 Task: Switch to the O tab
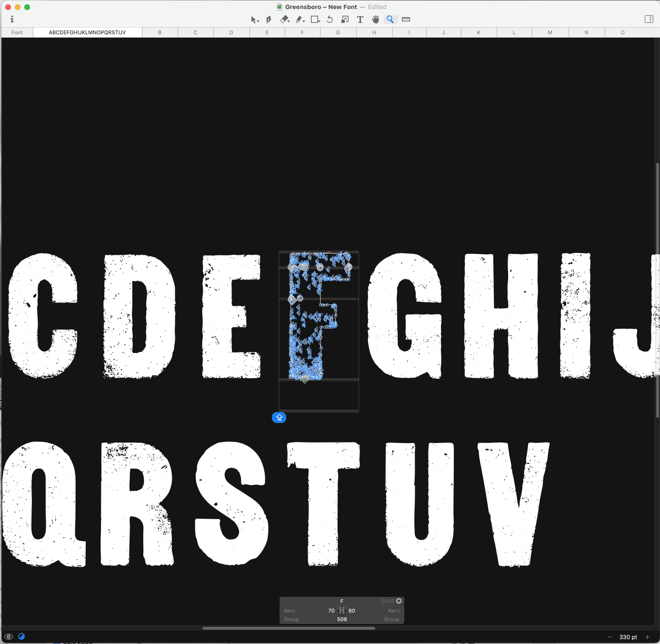point(623,32)
